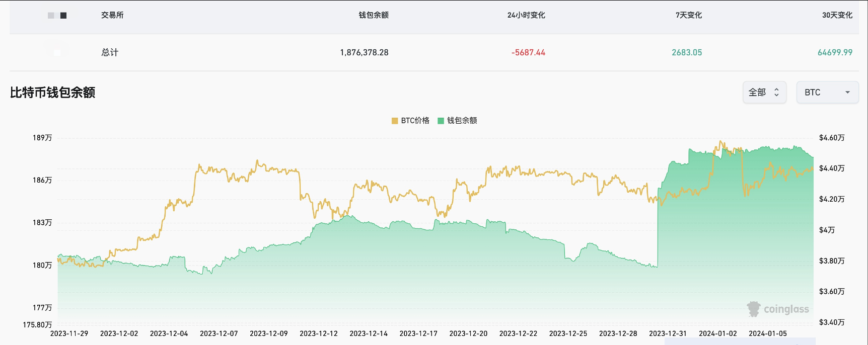Click the 2024-01-02 date axis label

717,333
